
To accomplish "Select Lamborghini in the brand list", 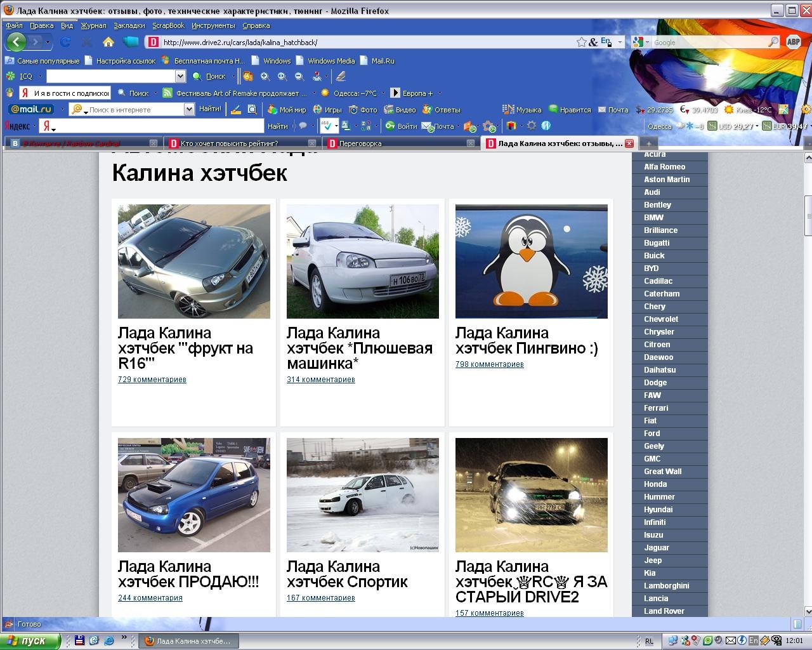I will click(x=669, y=585).
